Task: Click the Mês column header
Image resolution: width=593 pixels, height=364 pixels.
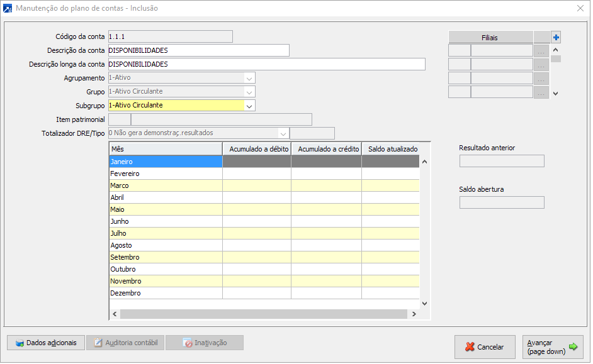Action: [166, 149]
